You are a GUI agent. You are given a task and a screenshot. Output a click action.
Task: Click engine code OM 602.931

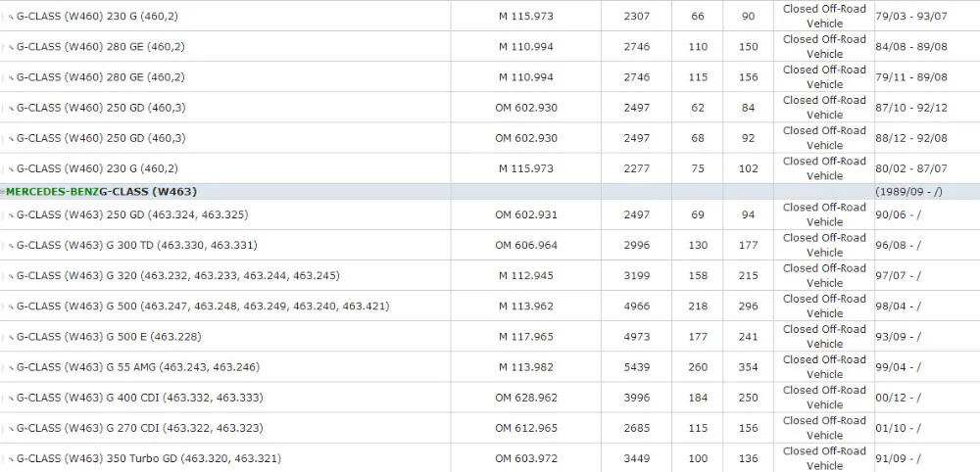526,215
